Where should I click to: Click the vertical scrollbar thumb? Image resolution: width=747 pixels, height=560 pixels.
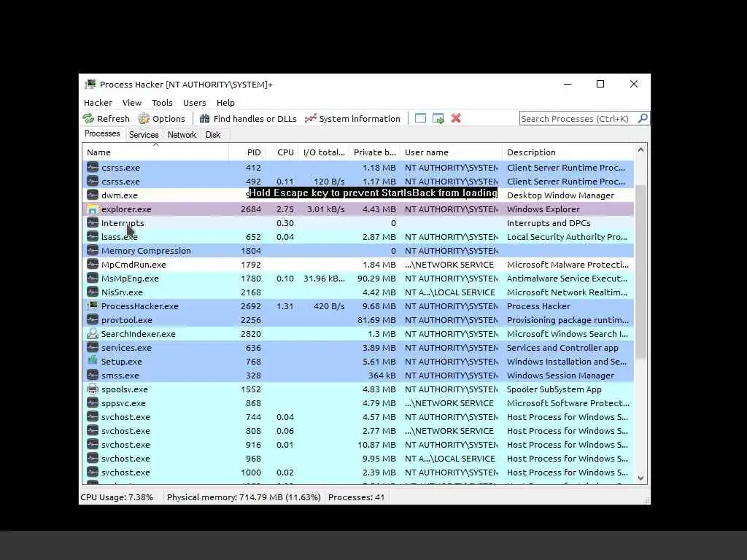pos(640,271)
